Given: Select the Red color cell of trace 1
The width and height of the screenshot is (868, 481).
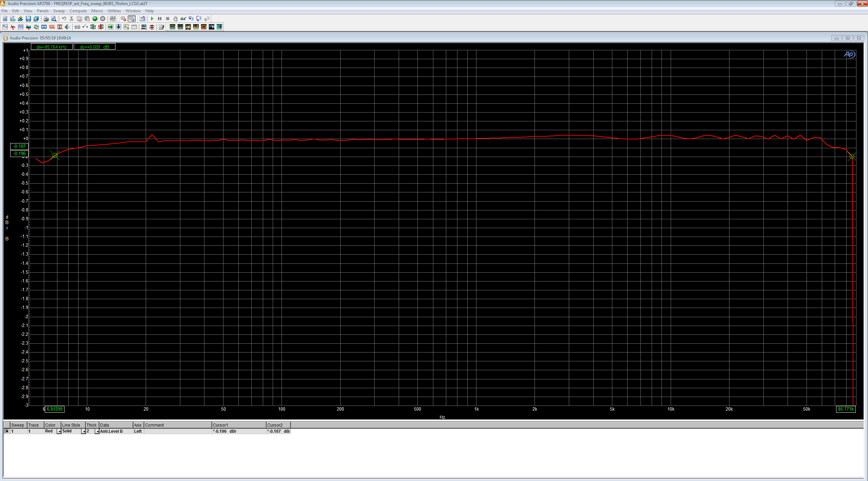Looking at the screenshot, I should 50,431.
